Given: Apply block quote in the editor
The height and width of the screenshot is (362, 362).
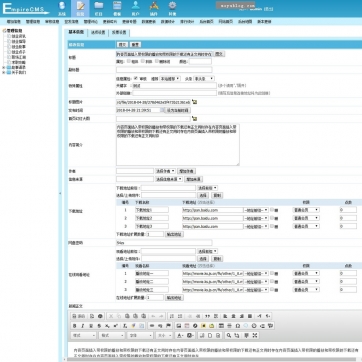Looking at the screenshot, I should coord(208,316).
